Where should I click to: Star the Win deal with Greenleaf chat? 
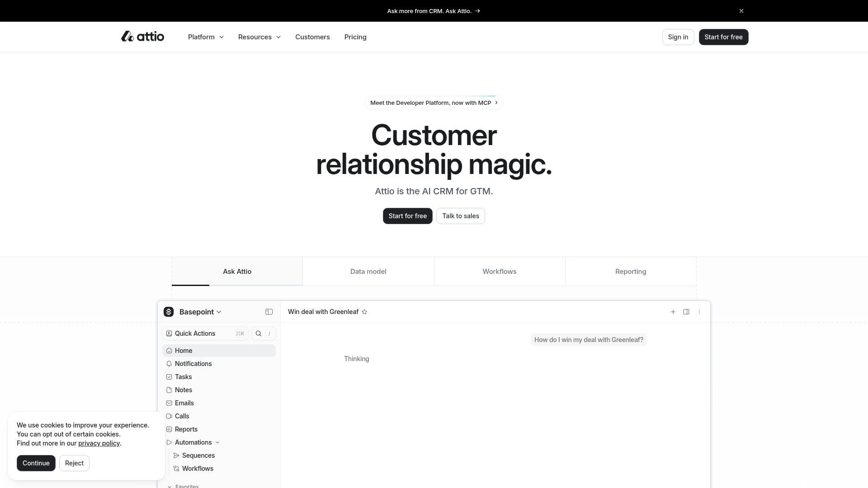pos(364,312)
